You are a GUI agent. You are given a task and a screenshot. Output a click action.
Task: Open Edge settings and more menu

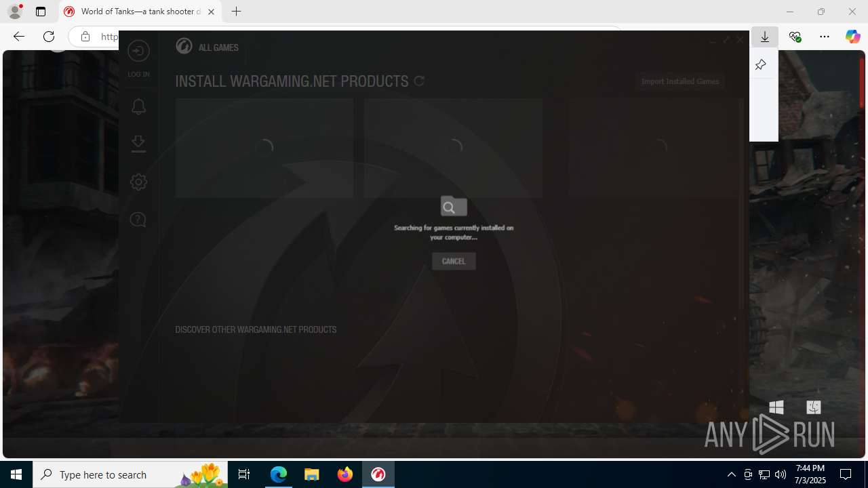click(825, 37)
